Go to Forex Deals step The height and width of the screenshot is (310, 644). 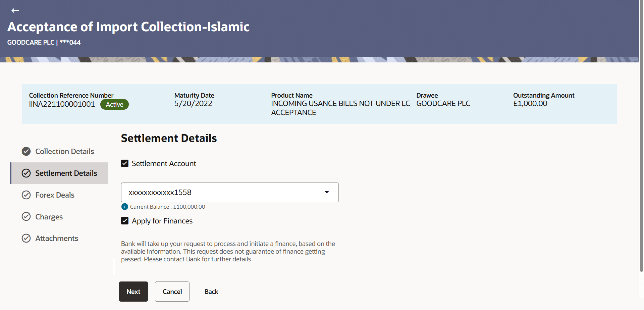coord(55,195)
